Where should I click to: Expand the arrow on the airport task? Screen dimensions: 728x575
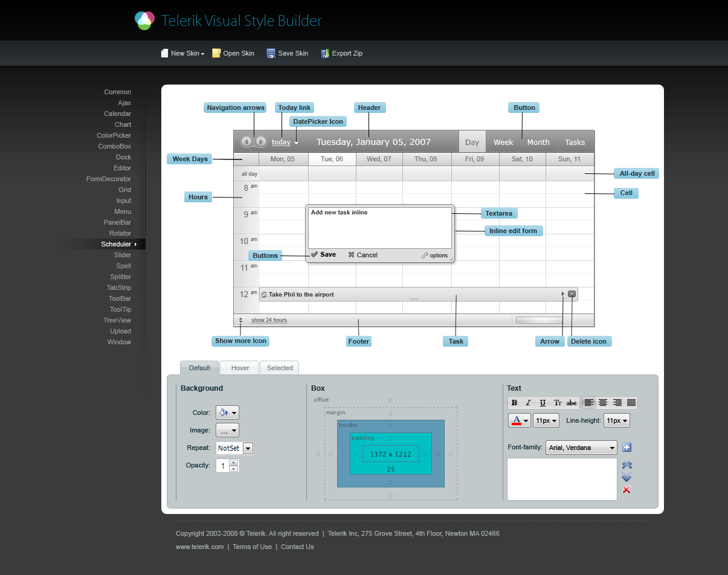click(563, 294)
